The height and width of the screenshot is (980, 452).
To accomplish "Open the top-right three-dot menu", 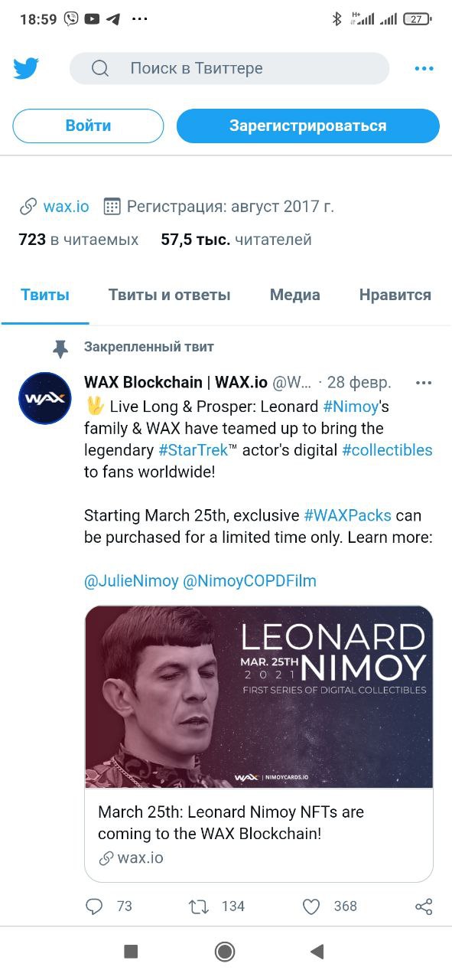I will [x=424, y=68].
